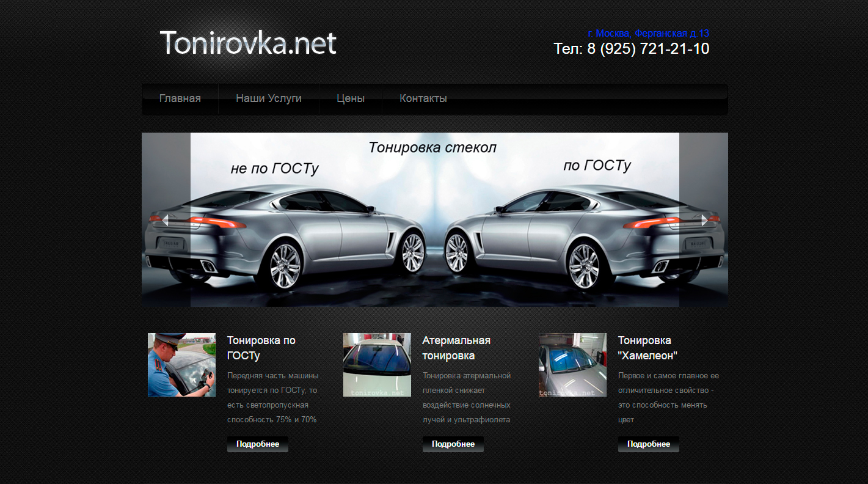Open the Главная menu item
Screen dimensions: 868x484
coord(180,98)
